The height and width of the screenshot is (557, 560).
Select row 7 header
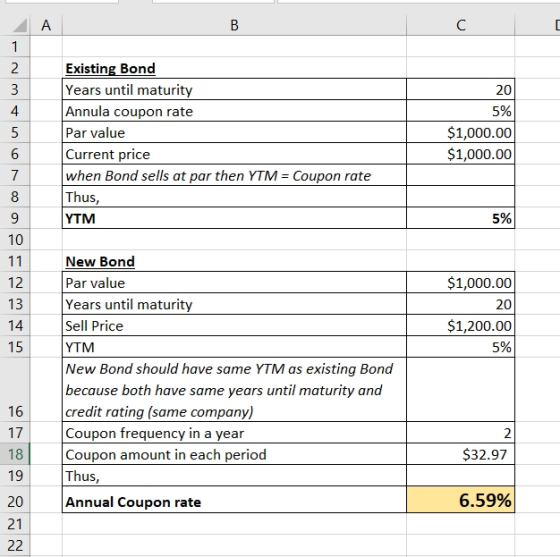coord(15,175)
